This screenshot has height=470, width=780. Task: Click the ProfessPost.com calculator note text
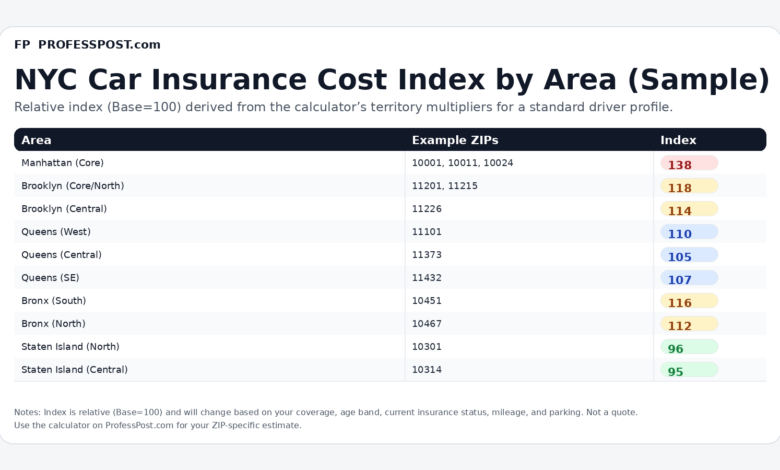(157, 425)
